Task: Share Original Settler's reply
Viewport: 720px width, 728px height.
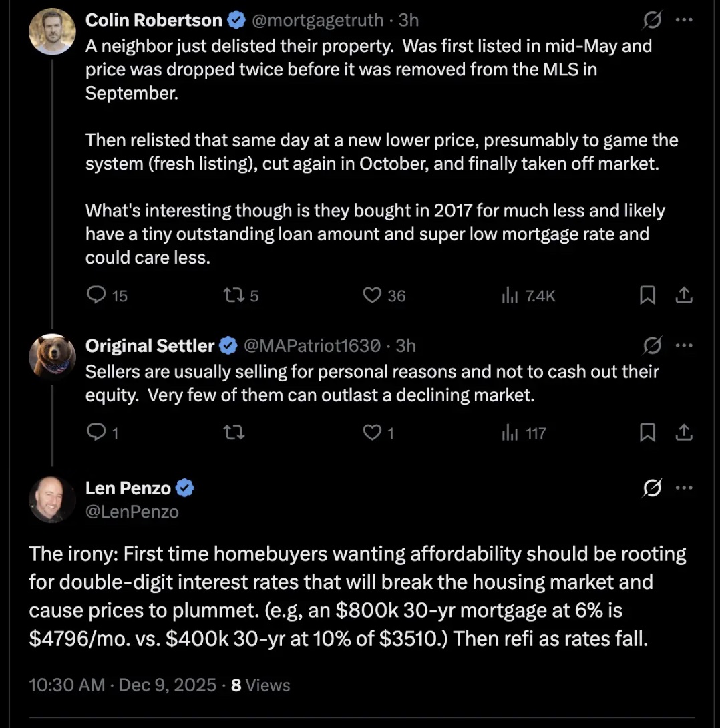Action: (x=684, y=433)
